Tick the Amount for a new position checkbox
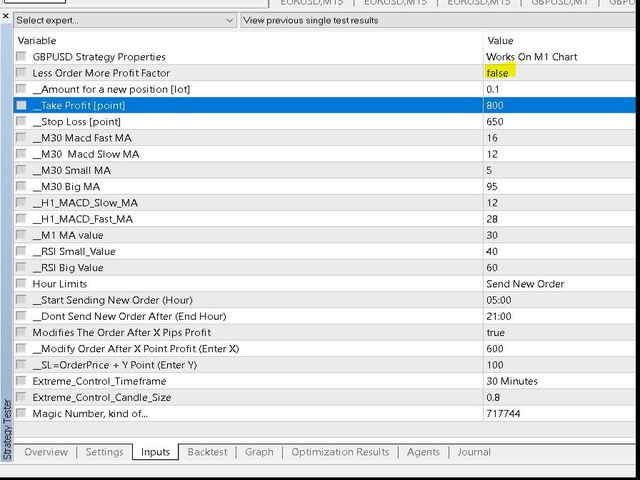The image size is (640, 480). pyautogui.click(x=21, y=89)
